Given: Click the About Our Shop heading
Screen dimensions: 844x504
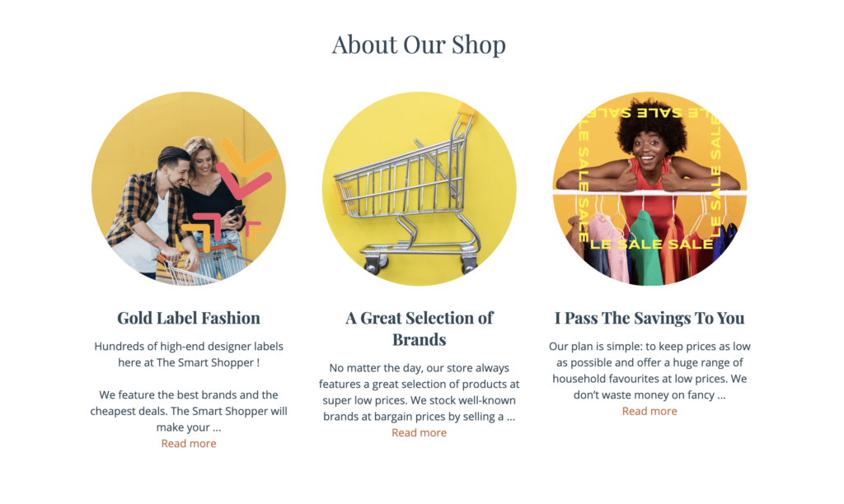Looking at the screenshot, I should tap(419, 44).
